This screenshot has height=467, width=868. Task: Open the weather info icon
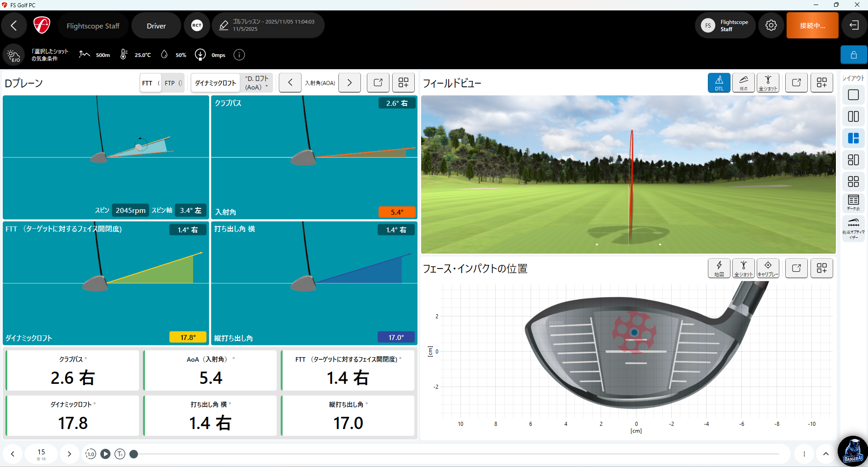click(x=239, y=55)
